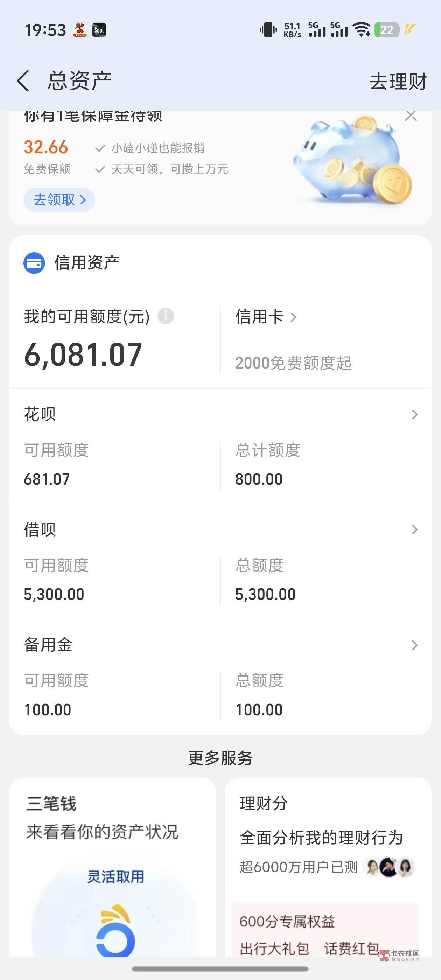Screen dimensions: 441x980
Task: Expand 借呗 details via its chevron
Action: coord(414,530)
